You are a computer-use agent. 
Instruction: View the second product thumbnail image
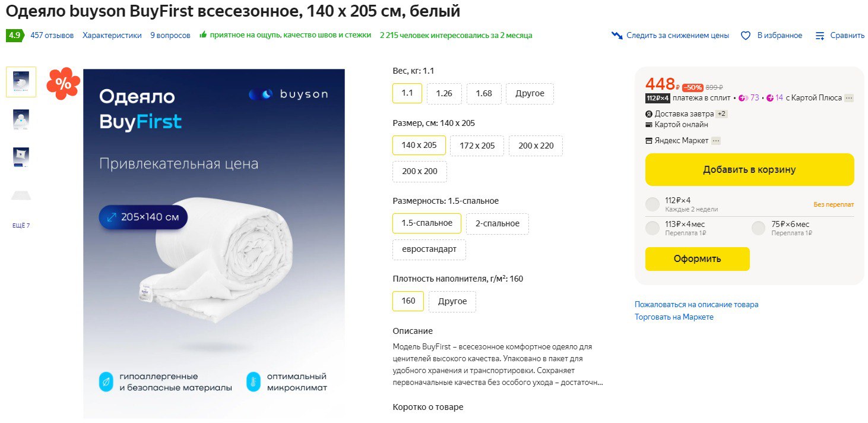coord(21,119)
